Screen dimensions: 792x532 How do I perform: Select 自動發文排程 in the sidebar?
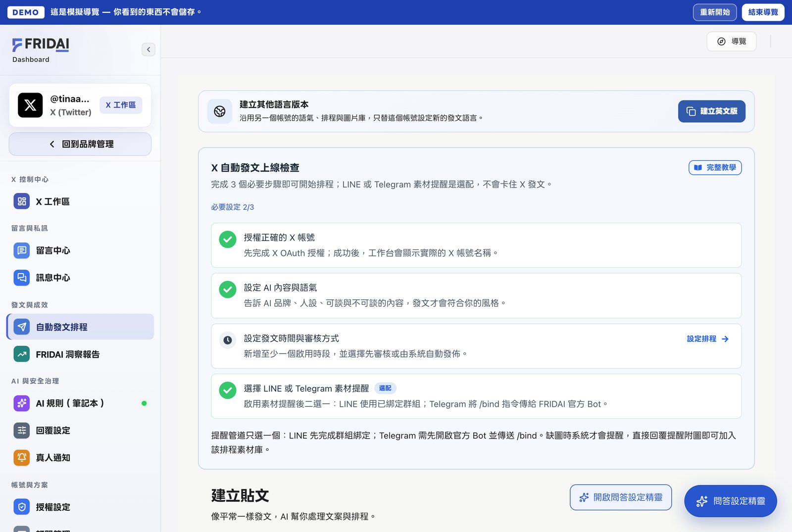click(x=80, y=327)
